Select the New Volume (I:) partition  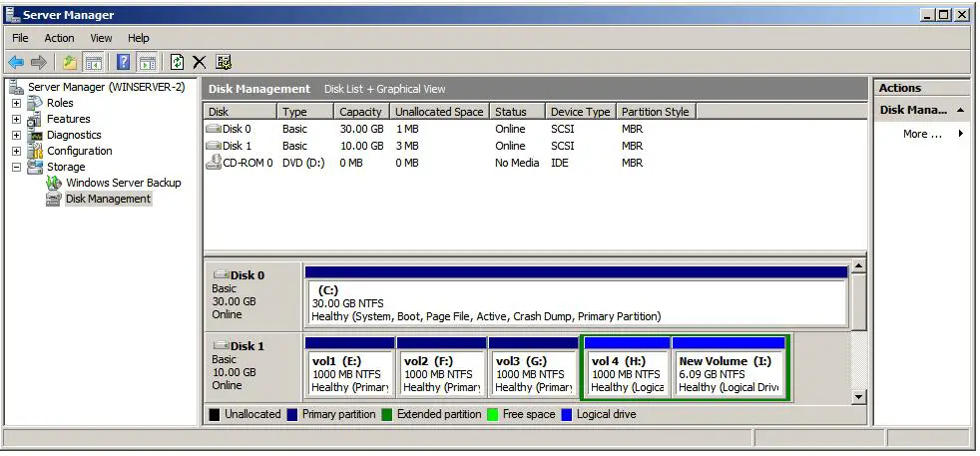pyautogui.click(x=730, y=373)
